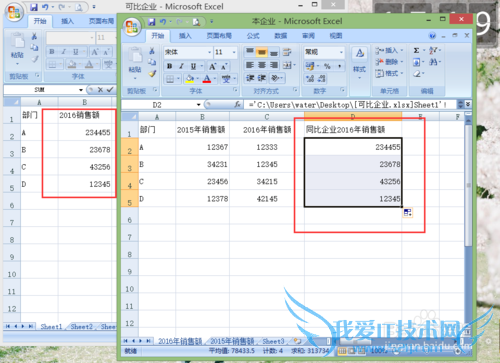Apply comma style in 本企业 number group
The height and width of the screenshot is (363, 500).
(339, 66)
